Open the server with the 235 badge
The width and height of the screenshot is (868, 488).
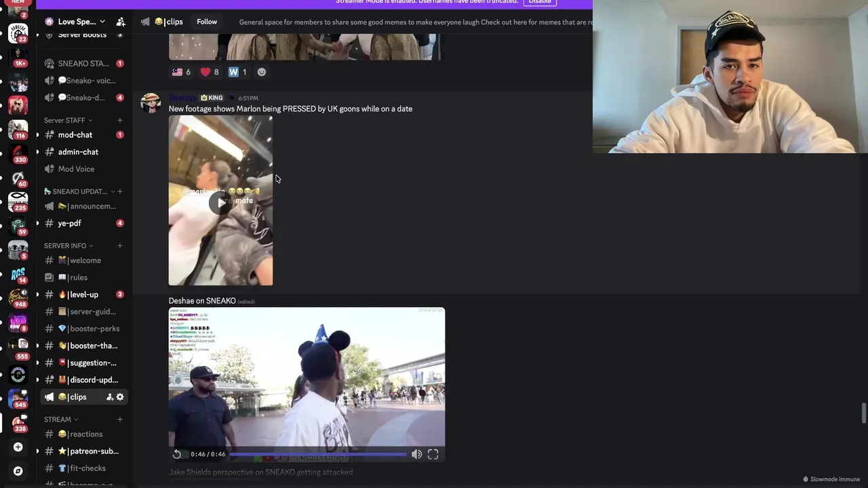(x=18, y=201)
